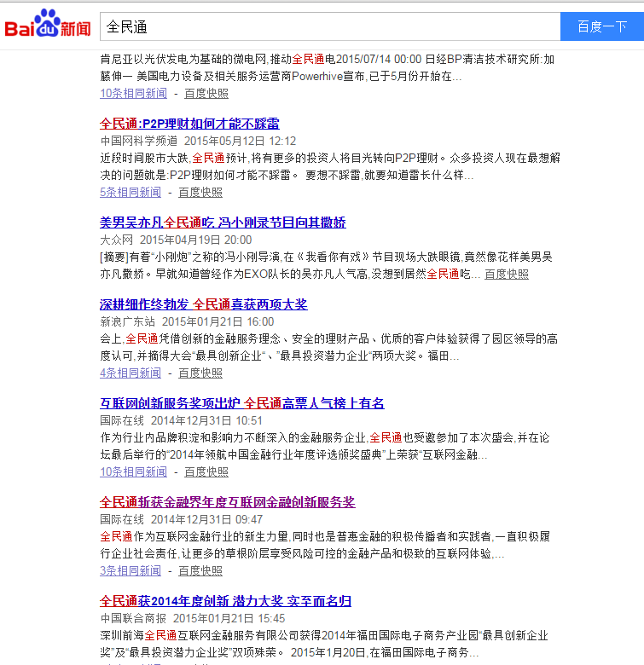Open 全民通斩获金融界年度互联网金融创新服务奖 headline
Viewport: 644px width, 665px height.
tap(228, 502)
